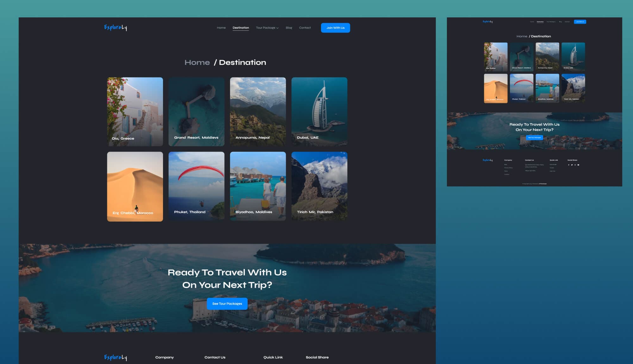
Task: Click the Join With Us button
Action: click(335, 28)
